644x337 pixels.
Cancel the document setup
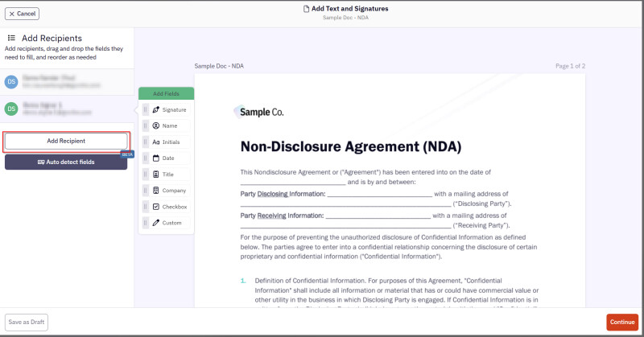click(23, 14)
